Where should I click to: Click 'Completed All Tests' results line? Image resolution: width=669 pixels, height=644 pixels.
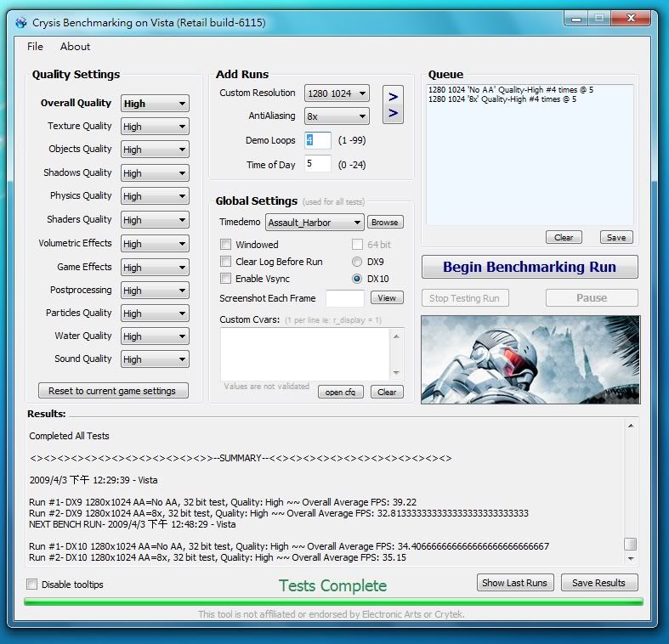[x=69, y=436]
